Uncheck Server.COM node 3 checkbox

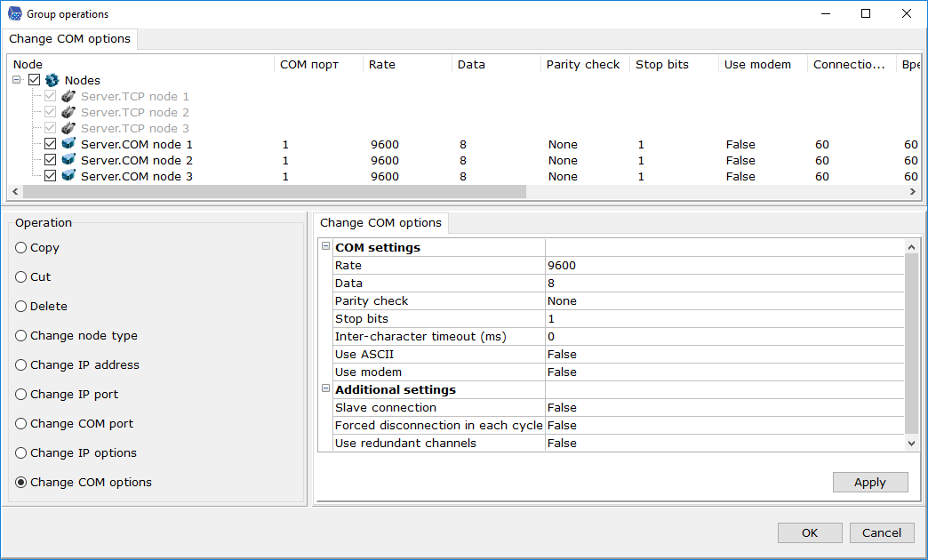[x=51, y=176]
